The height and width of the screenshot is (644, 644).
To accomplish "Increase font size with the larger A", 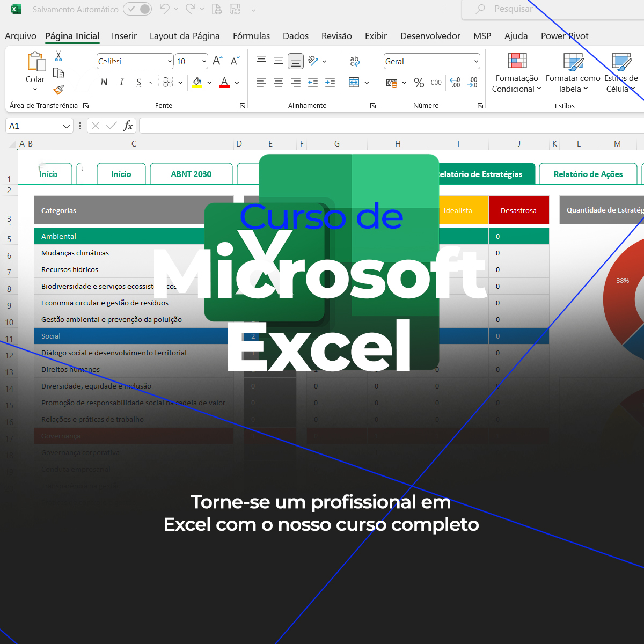I will [x=217, y=61].
